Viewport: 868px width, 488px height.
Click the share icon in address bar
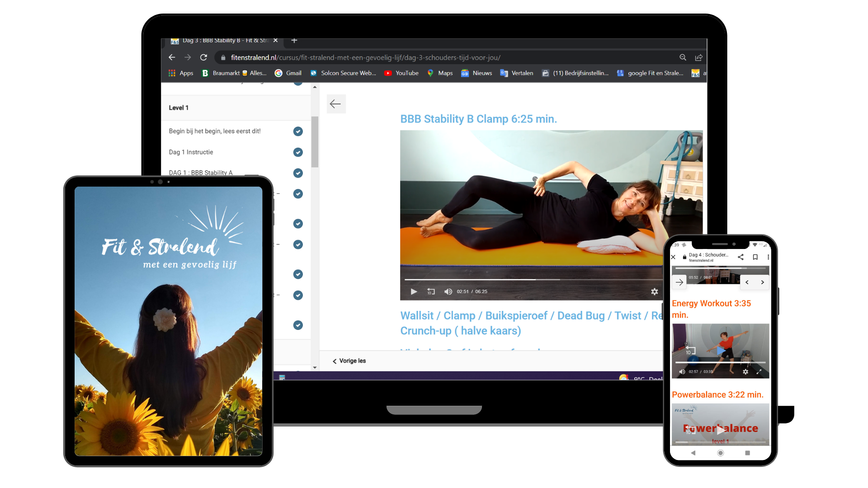pyautogui.click(x=698, y=57)
